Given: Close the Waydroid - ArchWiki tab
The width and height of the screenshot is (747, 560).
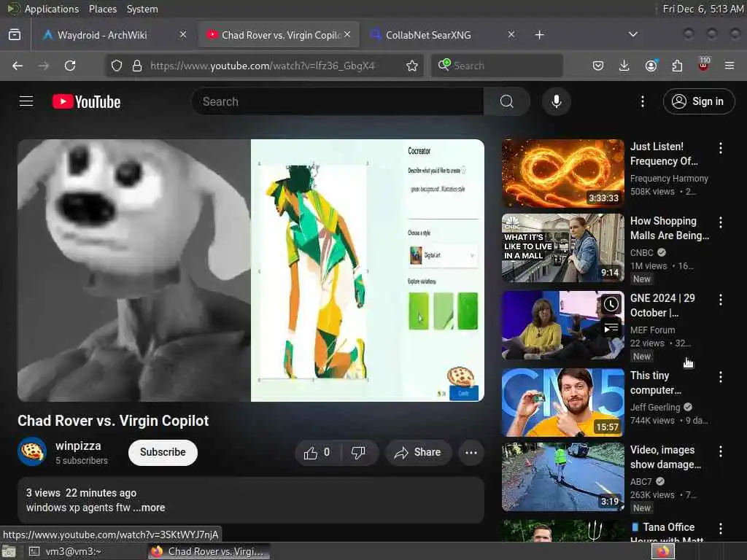Looking at the screenshot, I should (183, 35).
